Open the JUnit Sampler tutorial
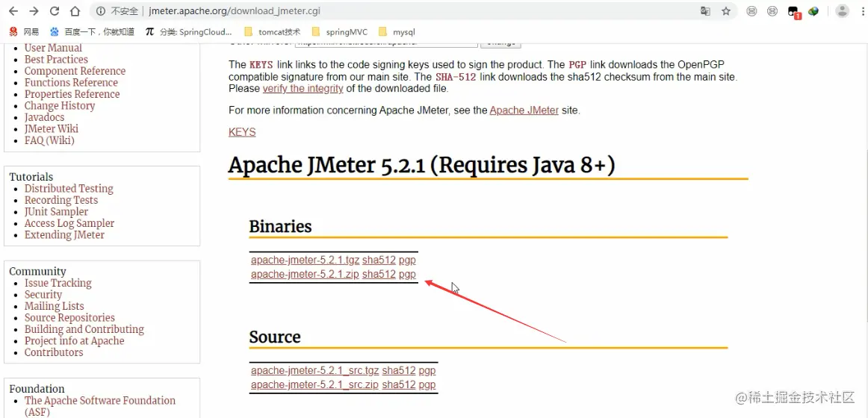The height and width of the screenshot is (418, 868). 56,212
